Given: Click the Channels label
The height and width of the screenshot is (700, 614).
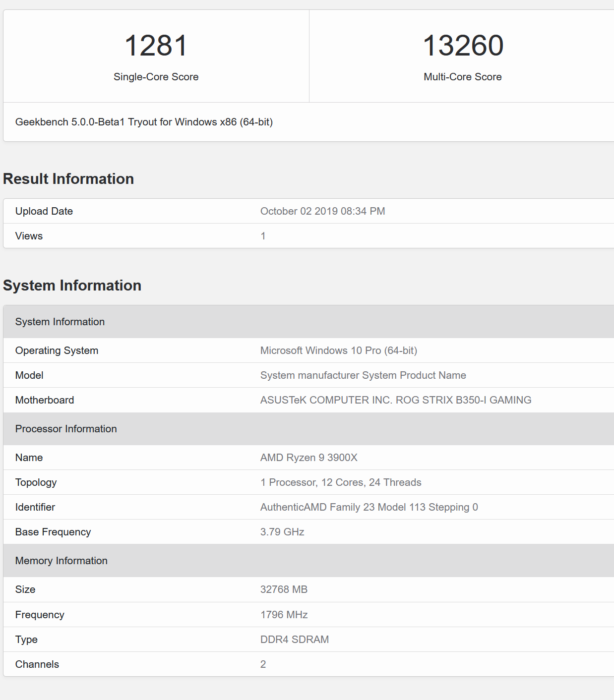Looking at the screenshot, I should (x=37, y=664).
